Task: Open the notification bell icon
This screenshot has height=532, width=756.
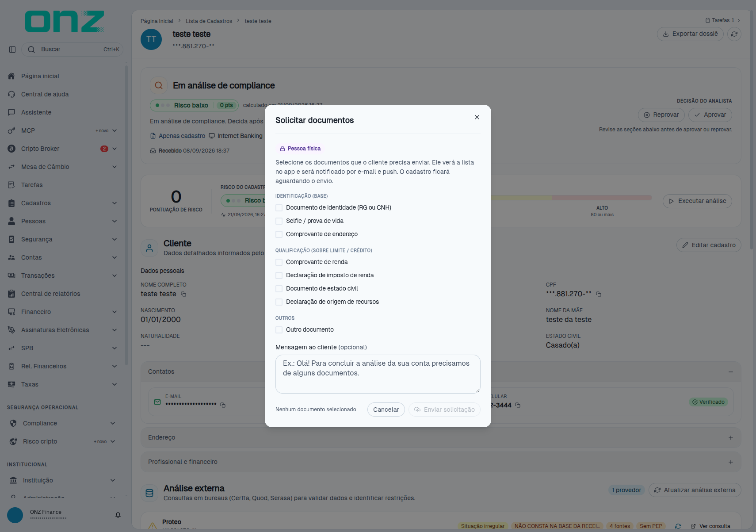Action: coord(118,515)
